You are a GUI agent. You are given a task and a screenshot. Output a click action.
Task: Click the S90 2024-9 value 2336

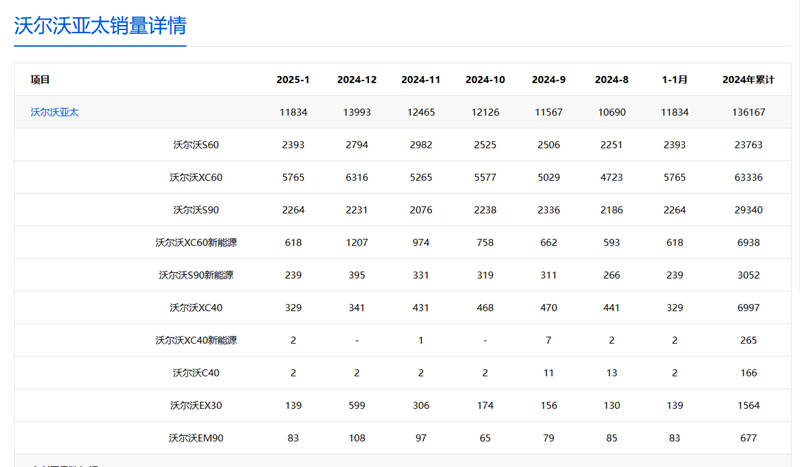548,210
